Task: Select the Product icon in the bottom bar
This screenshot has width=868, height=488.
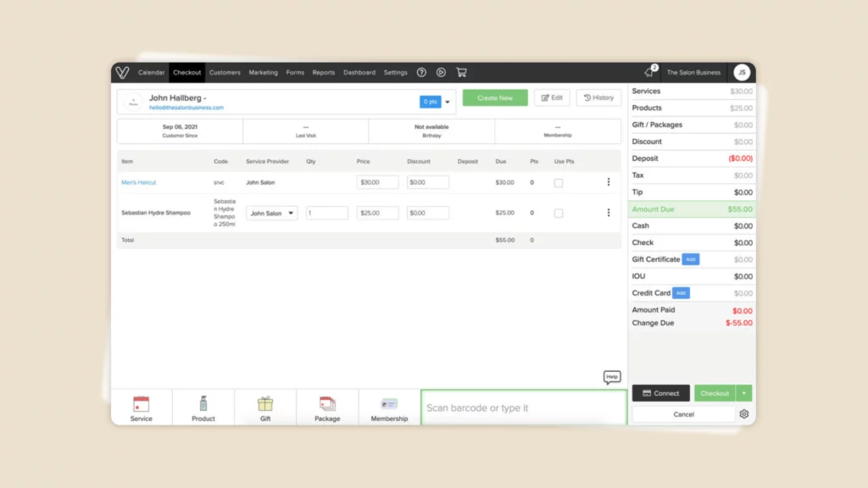Action: 203,407
